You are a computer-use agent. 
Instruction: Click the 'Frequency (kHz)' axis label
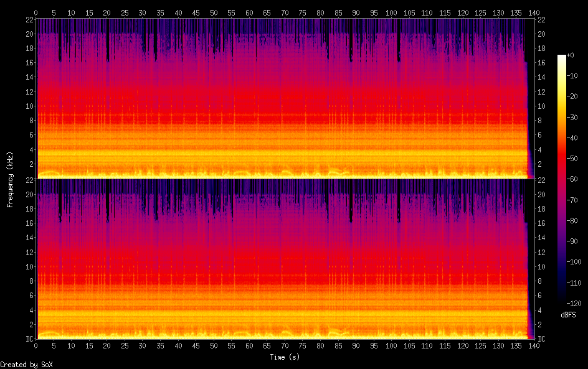click(10, 179)
